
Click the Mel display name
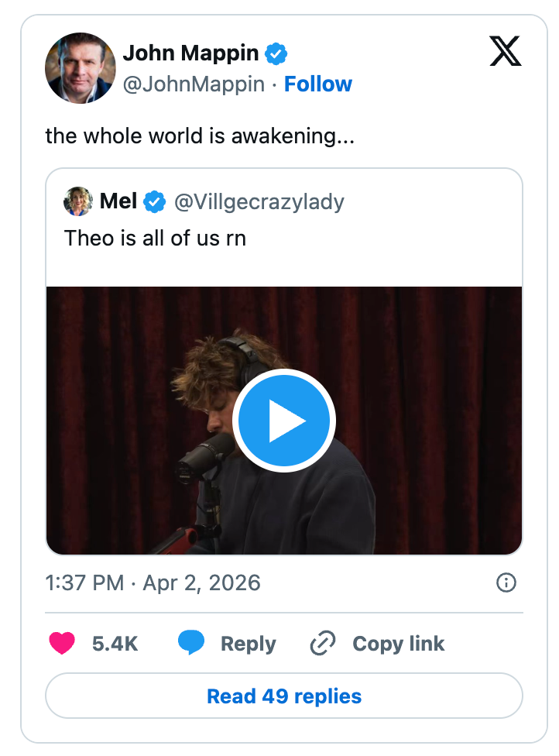point(118,202)
